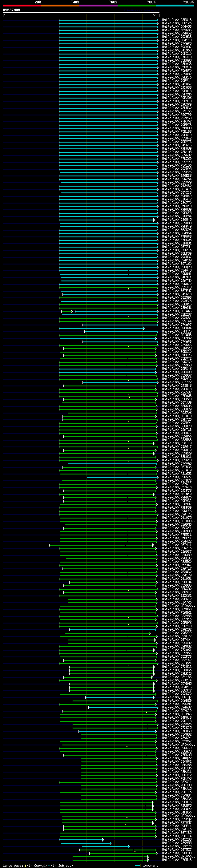Click the label UniRef100_B9N7Z6
The height and width of the screenshot is (868, 197).
[x=177, y=419]
